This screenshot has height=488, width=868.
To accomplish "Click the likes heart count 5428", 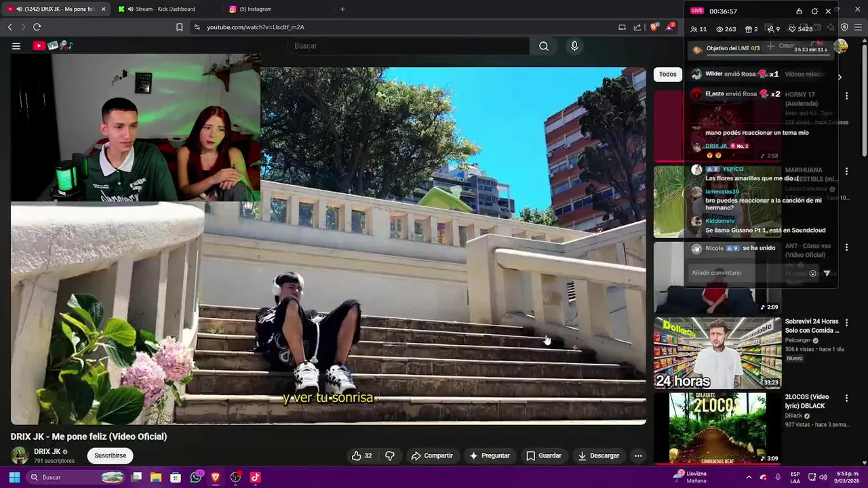I will pyautogui.click(x=800, y=29).
